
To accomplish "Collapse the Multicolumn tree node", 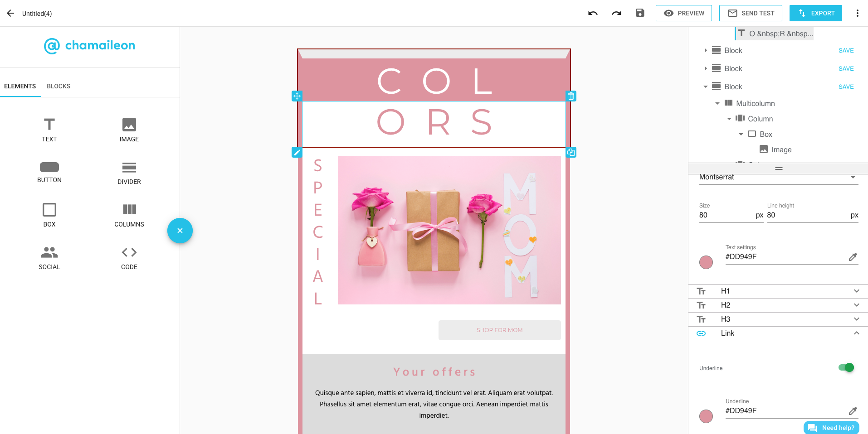I will pos(717,103).
